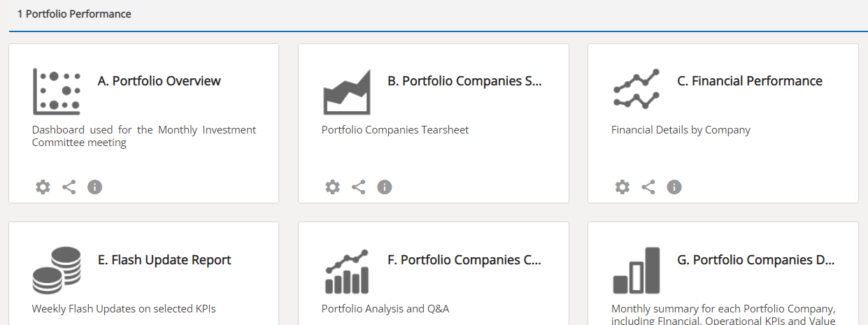Click the bubble chart icon of Portfolio Overview
Image resolution: width=868 pixels, height=325 pixels.
click(57, 92)
